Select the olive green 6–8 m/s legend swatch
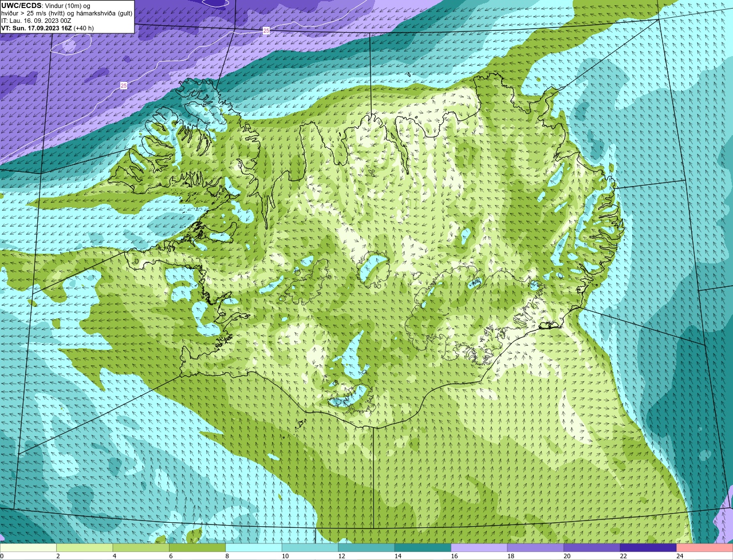 pyautogui.click(x=198, y=548)
